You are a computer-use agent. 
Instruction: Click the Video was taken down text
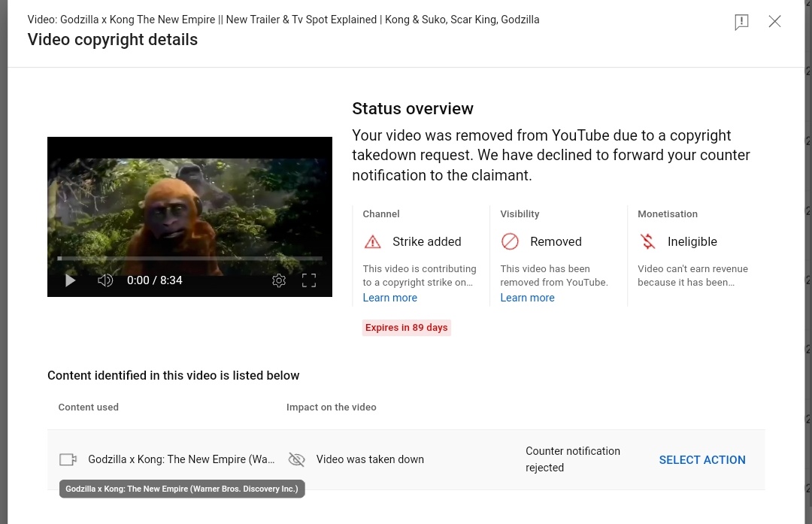tap(370, 459)
